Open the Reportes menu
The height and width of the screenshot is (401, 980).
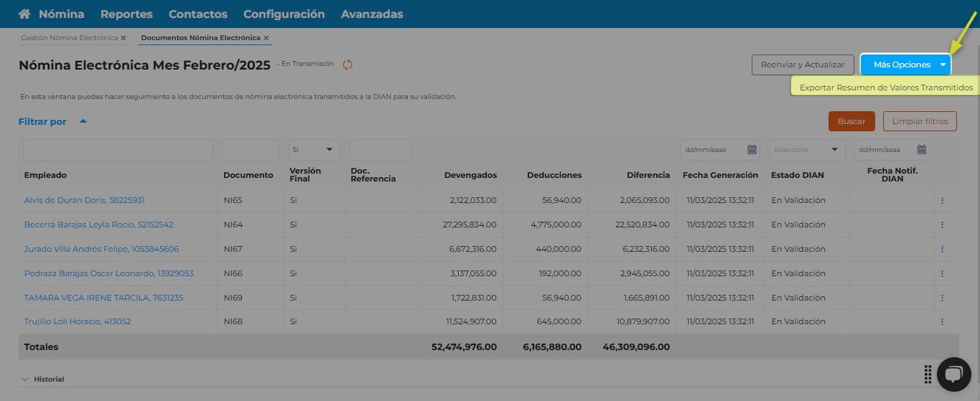click(126, 14)
